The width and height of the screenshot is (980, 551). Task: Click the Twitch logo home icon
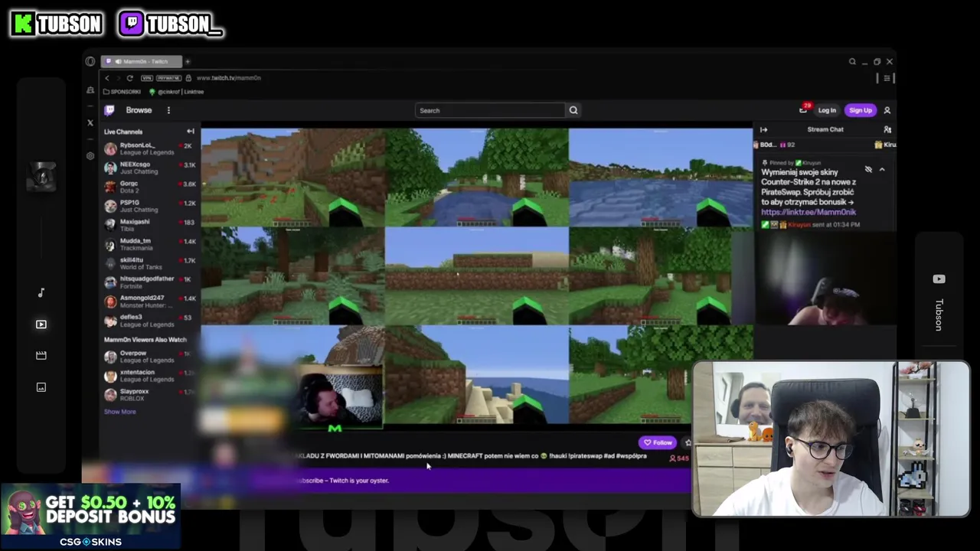[x=109, y=110]
